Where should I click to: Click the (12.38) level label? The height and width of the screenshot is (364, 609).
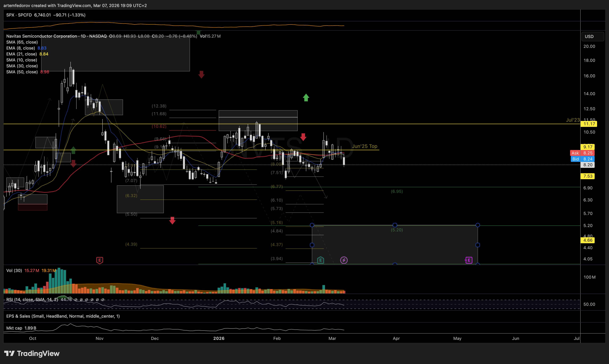coord(159,106)
